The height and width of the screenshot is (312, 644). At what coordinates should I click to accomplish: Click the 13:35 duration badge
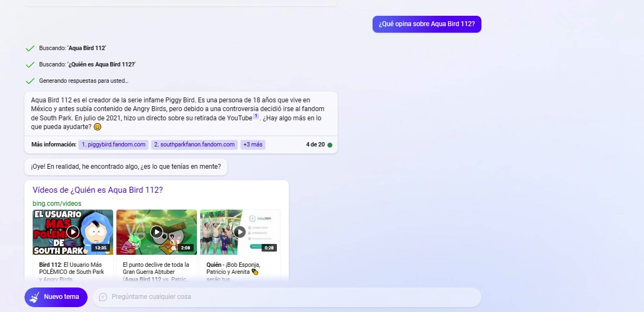pyautogui.click(x=101, y=248)
